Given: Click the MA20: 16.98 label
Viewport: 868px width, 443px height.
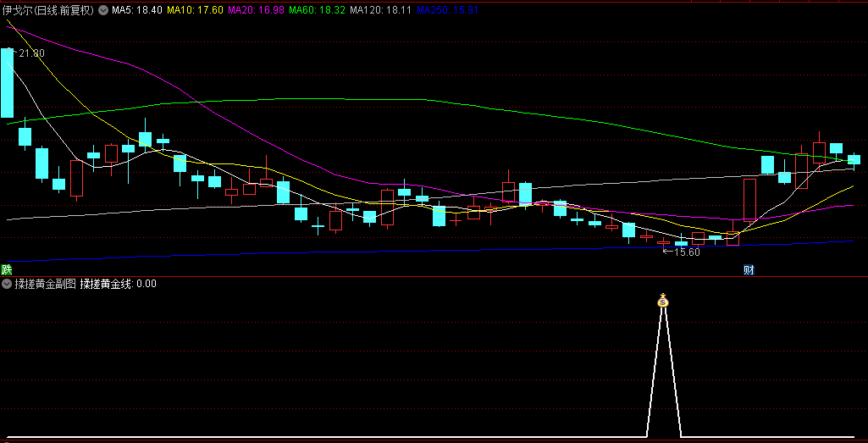Looking at the screenshot, I should click(x=256, y=10).
